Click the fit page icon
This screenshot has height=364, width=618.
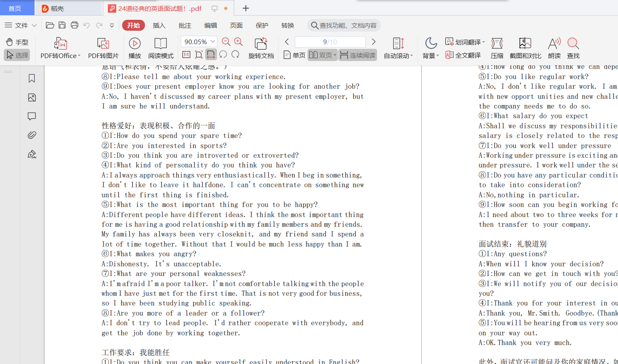pos(199,54)
